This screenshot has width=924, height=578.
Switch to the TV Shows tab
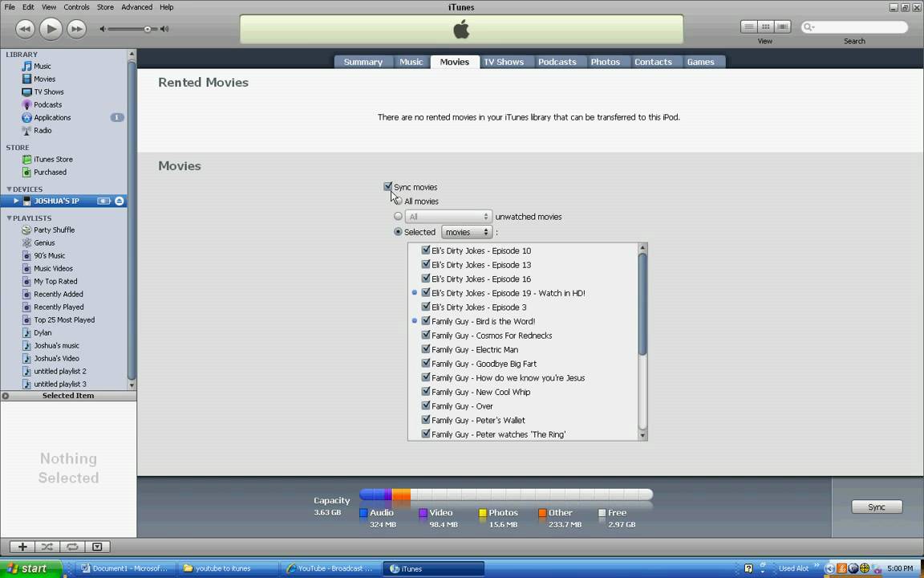tap(504, 62)
